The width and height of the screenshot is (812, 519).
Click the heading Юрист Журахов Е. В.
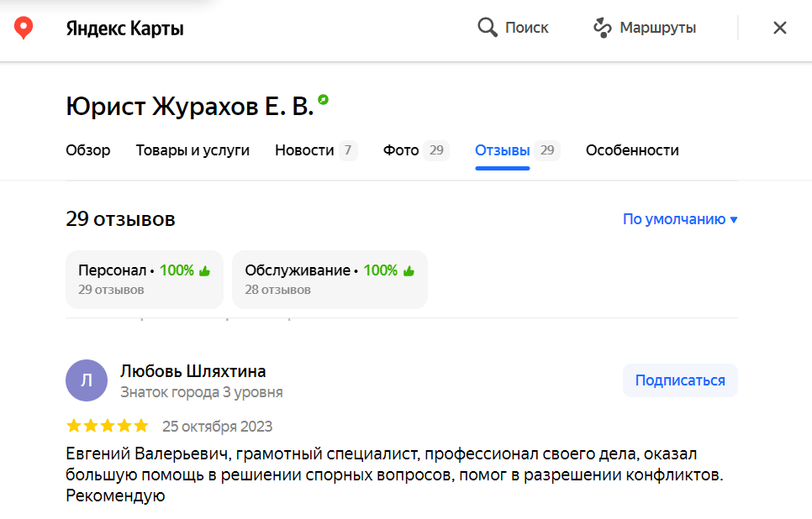tap(189, 107)
